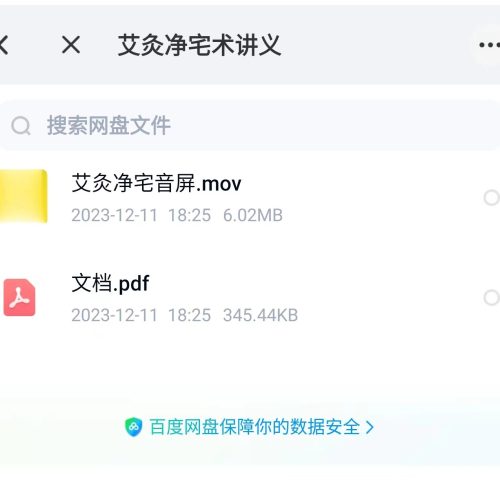Tap the 6.02MB size label
The image size is (500, 500).
point(253,215)
